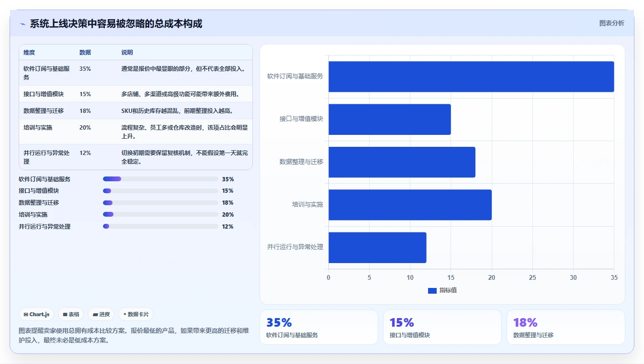644x364 pixels.
Task: Open the 35% 软件订阅与基础服务 data card
Action: [319, 327]
